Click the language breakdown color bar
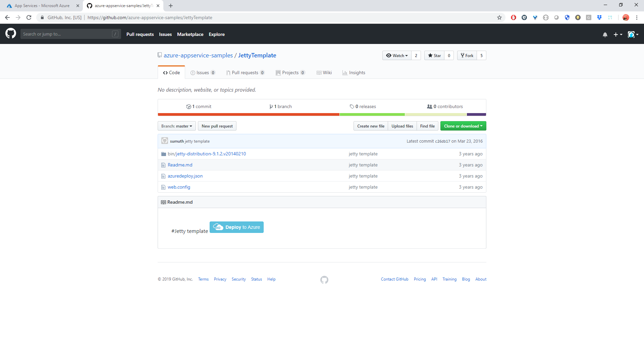The height and width of the screenshot is (349, 644). coord(322,114)
